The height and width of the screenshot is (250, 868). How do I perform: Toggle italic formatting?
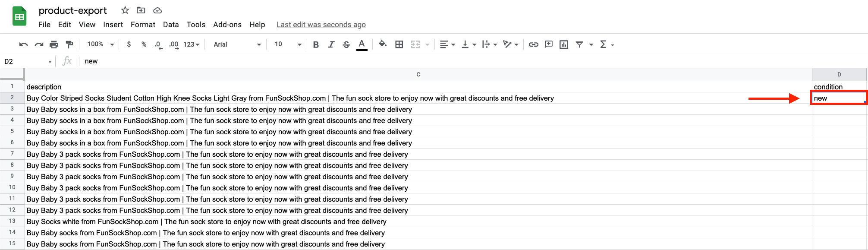tap(331, 44)
